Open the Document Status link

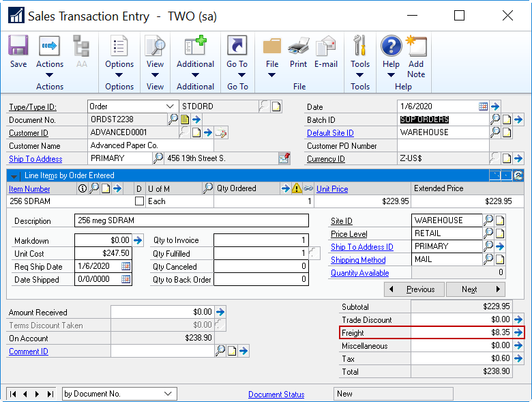[276, 394]
